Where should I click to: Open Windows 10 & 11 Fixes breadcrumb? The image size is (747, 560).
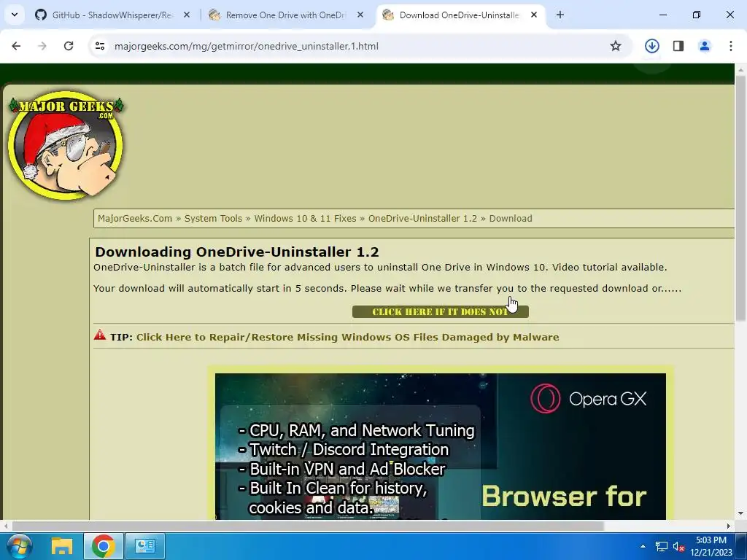click(305, 219)
